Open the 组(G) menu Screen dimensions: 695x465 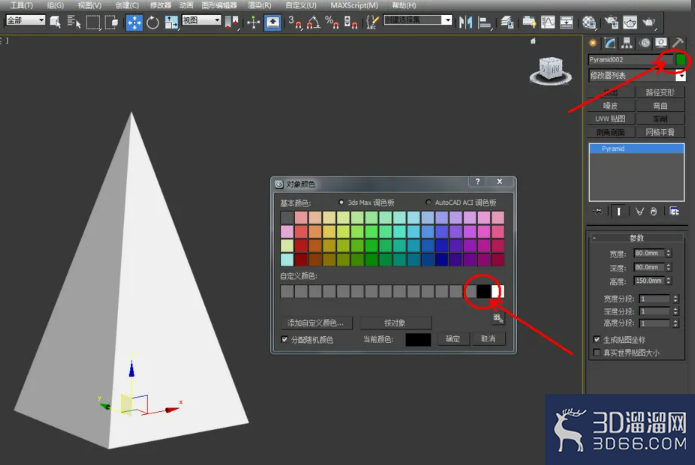(x=55, y=5)
